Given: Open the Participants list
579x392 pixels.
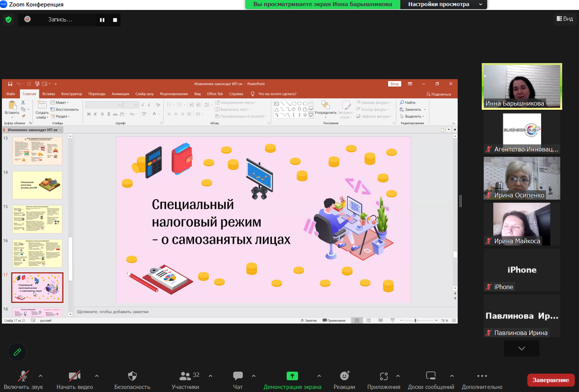Looking at the screenshot, I should [186, 380].
